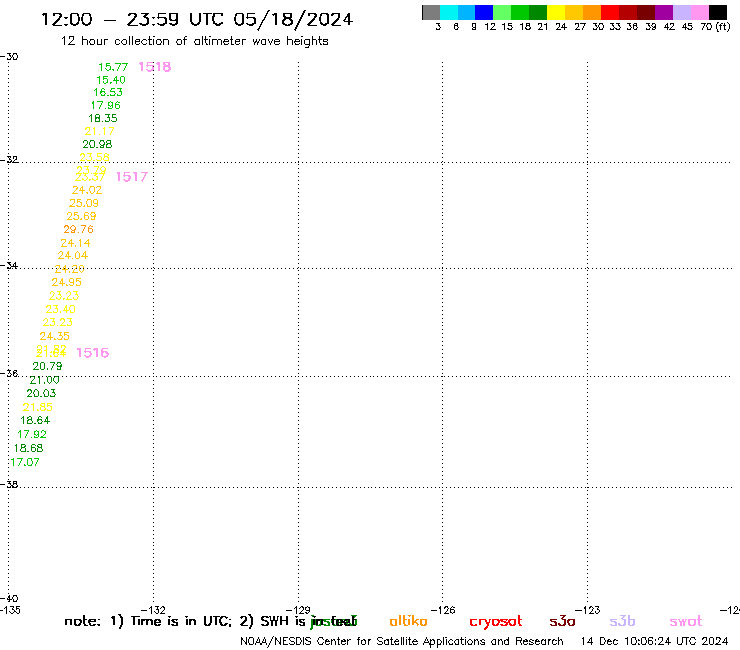Click the yellow swatch in the color scale
Viewport: 740px width, 650px height.
(x=556, y=12)
